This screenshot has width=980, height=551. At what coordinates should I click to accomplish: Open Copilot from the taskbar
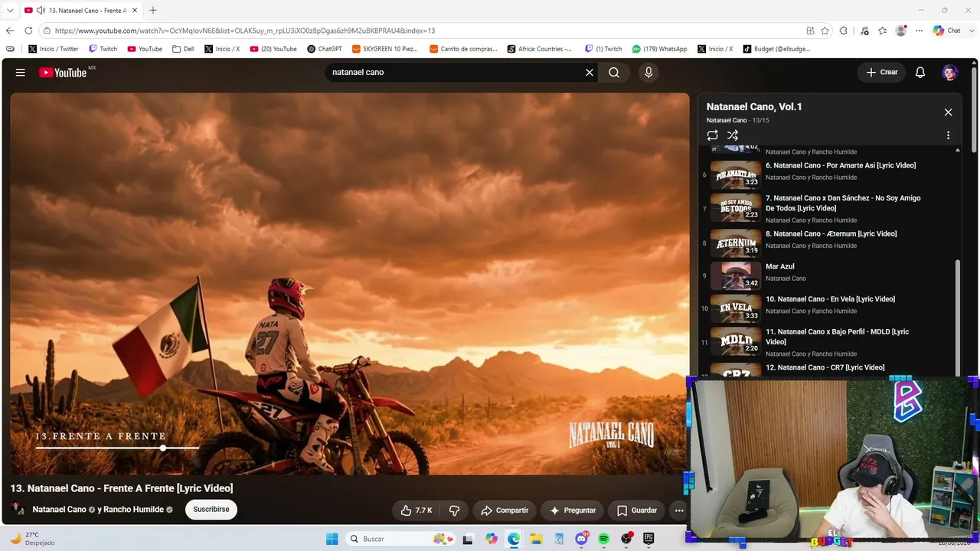click(x=491, y=539)
